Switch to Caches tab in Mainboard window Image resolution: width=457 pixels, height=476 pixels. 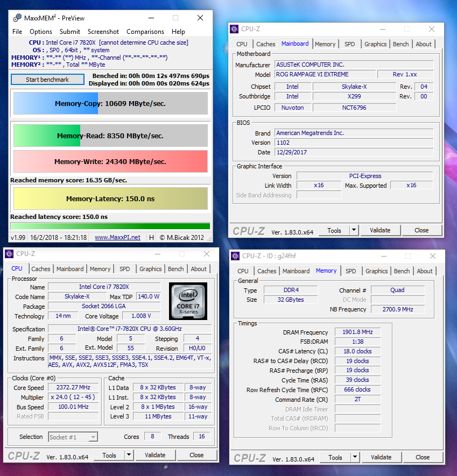(265, 44)
